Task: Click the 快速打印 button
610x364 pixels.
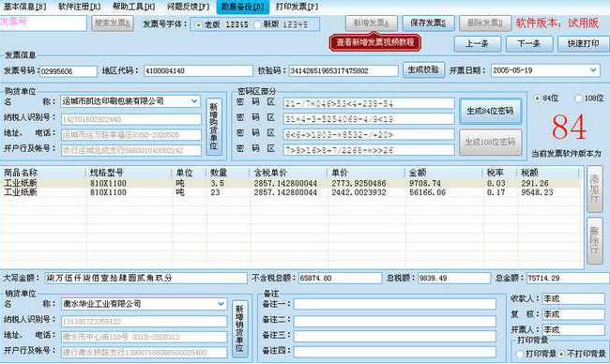Action: (x=583, y=43)
